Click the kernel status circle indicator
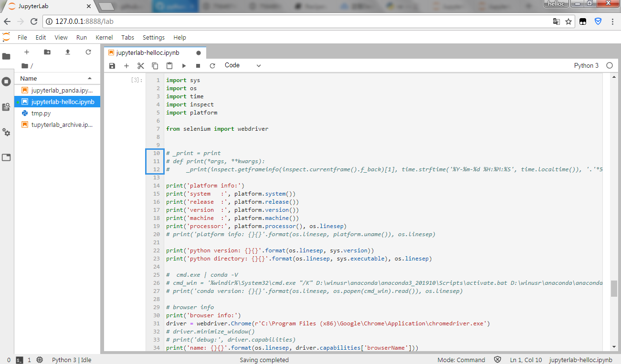This screenshot has height=364, width=621. 610,65
